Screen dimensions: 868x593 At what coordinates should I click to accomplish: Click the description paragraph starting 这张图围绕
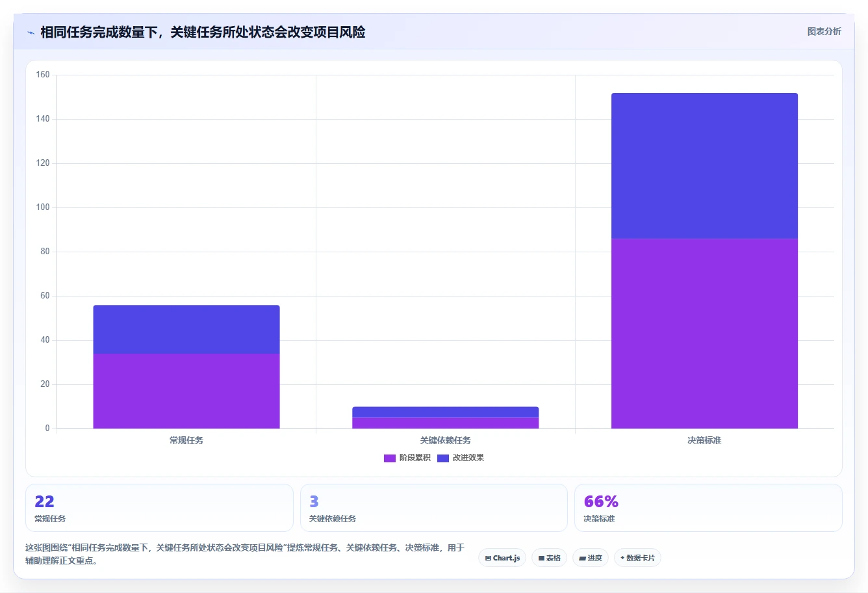[x=245, y=554]
